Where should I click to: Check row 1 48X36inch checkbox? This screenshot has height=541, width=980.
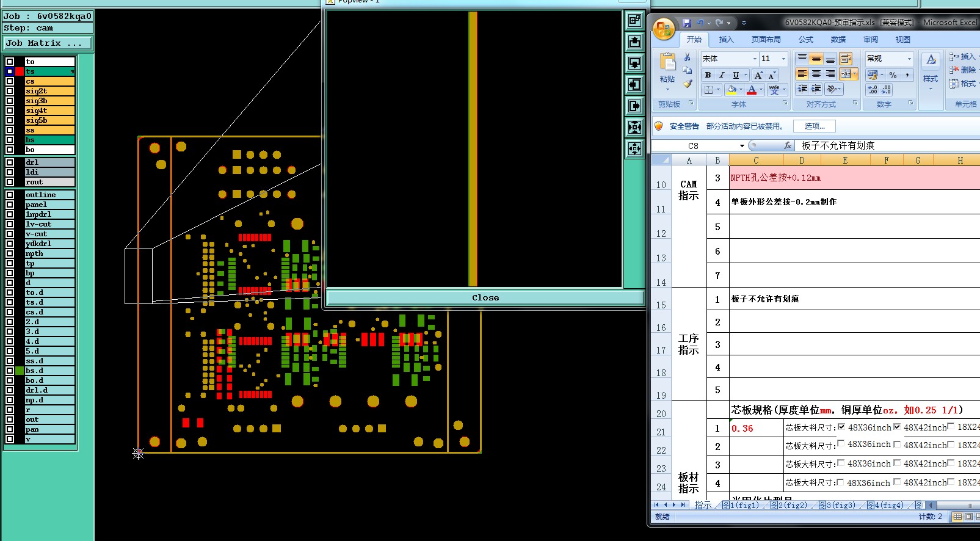pyautogui.click(x=841, y=427)
